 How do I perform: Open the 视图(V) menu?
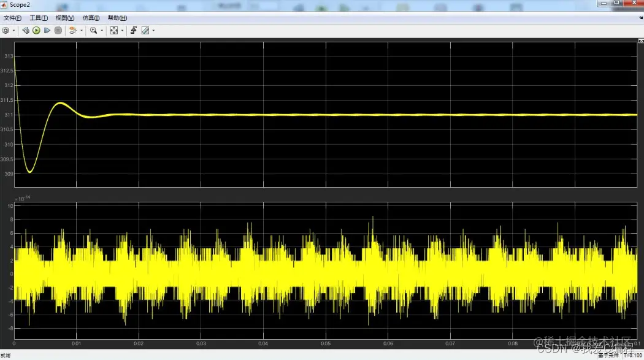tap(65, 18)
